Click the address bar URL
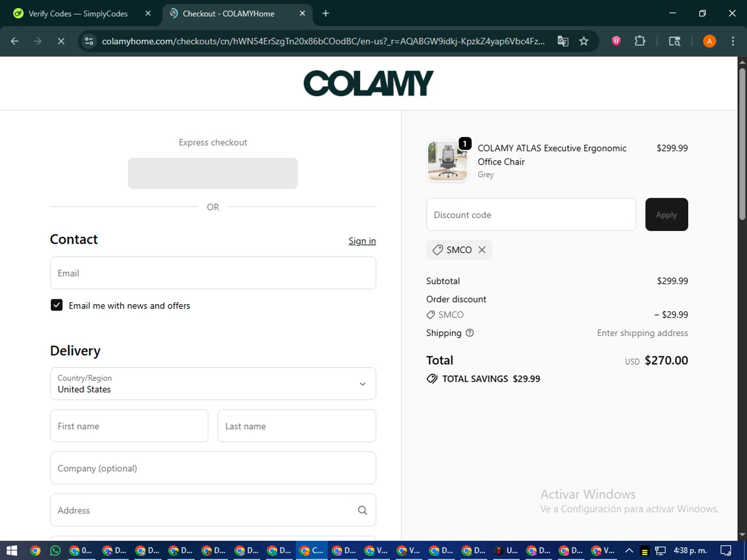 pos(323,41)
